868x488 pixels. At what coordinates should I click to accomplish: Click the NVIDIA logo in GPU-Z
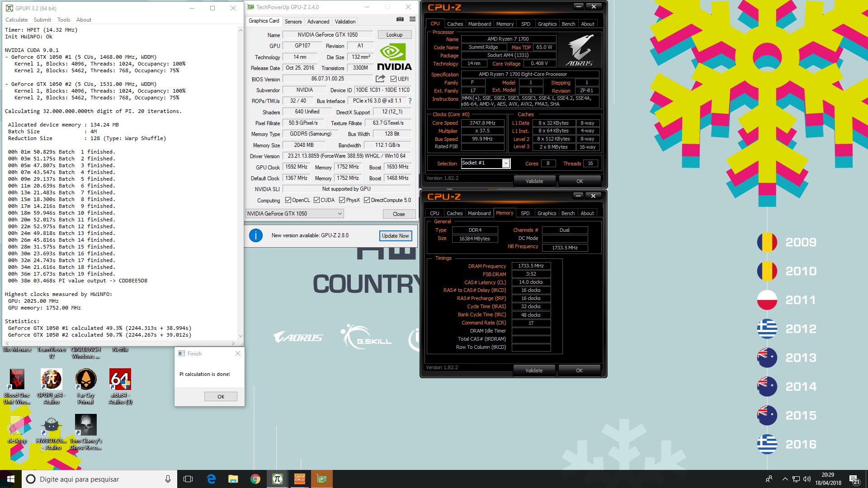click(394, 57)
